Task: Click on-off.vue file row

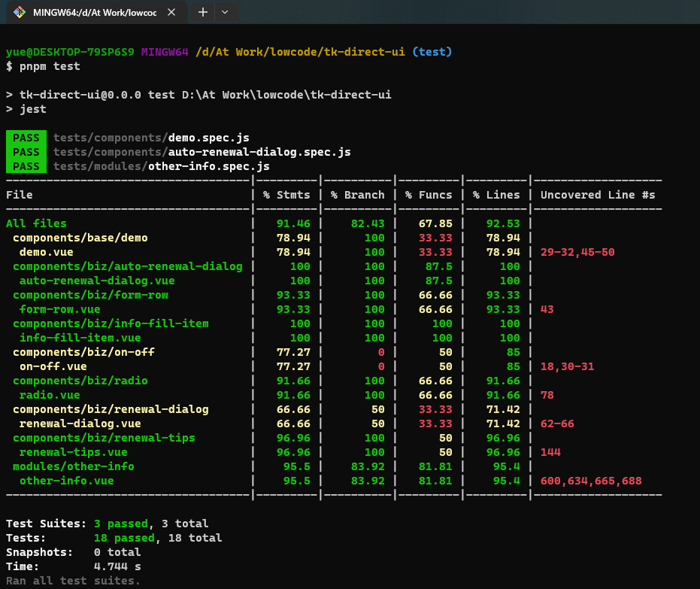Action: tap(53, 366)
